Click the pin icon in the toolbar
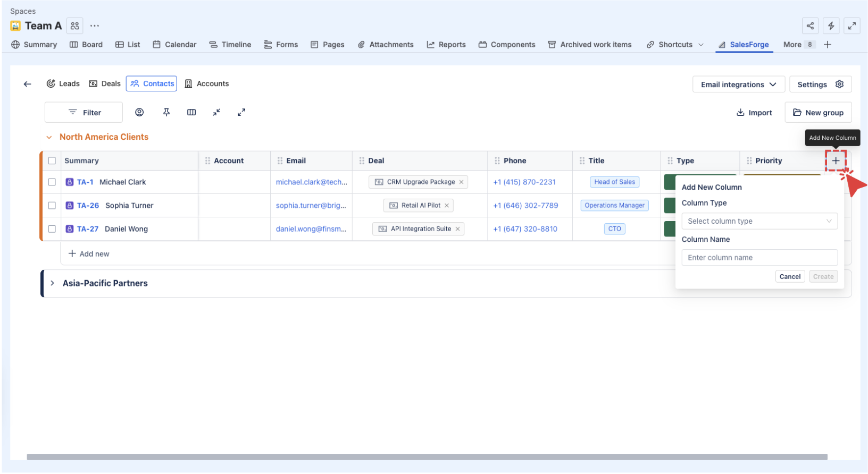Screen dimensions: 868x474 [166, 112]
